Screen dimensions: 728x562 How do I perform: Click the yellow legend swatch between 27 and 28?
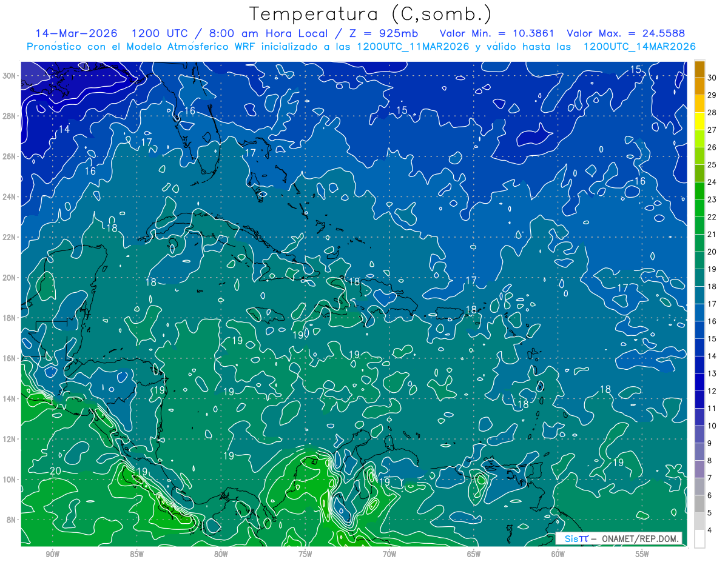(699, 121)
